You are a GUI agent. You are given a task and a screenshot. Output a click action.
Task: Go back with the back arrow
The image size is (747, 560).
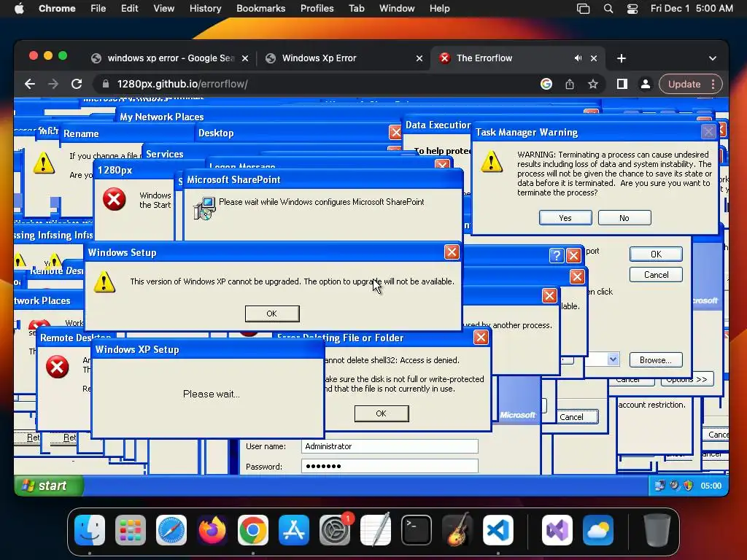pos(30,85)
